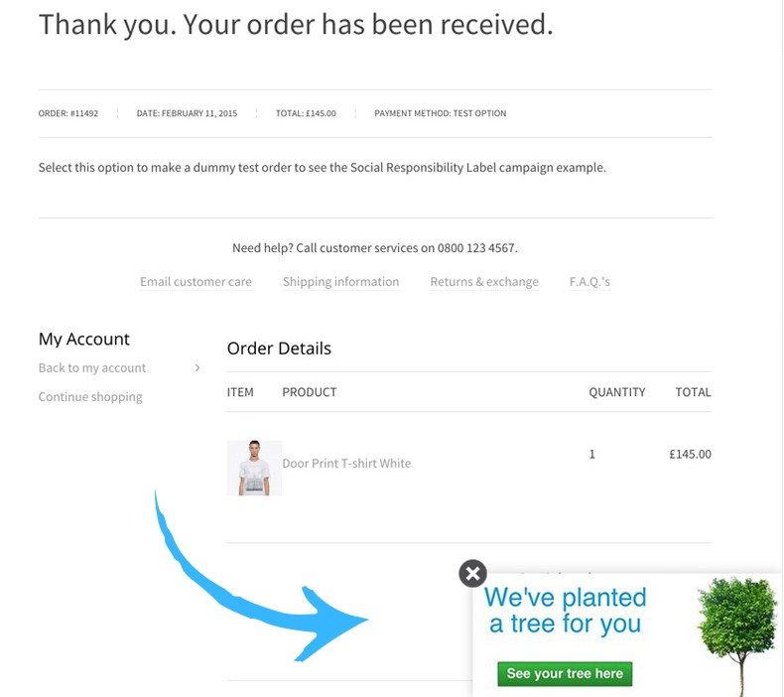The height and width of the screenshot is (697, 784).
Task: Click the My Account sidebar heading
Action: (x=84, y=340)
